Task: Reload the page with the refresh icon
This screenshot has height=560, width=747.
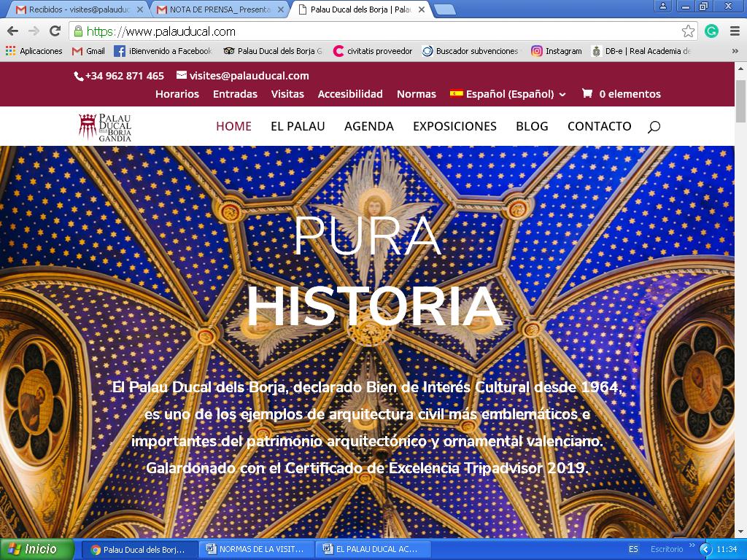Action: [55, 31]
